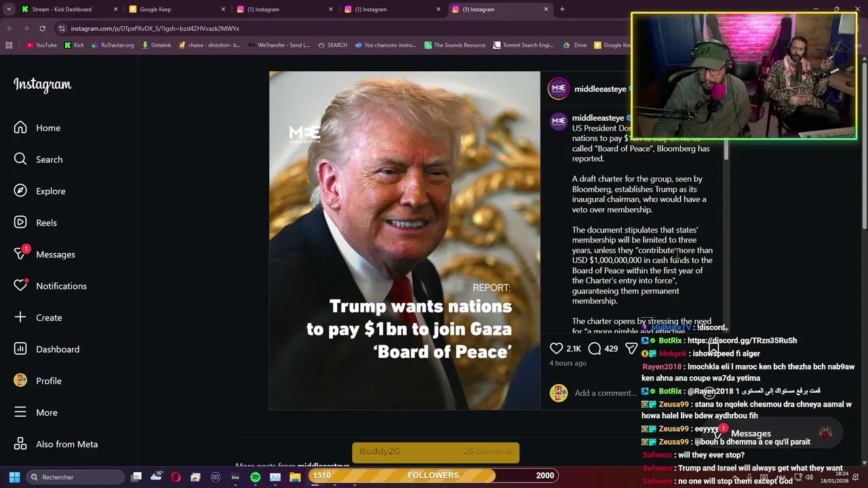Share the post with paper plane icon
Viewport: 868px width, 488px height.
pos(631,348)
